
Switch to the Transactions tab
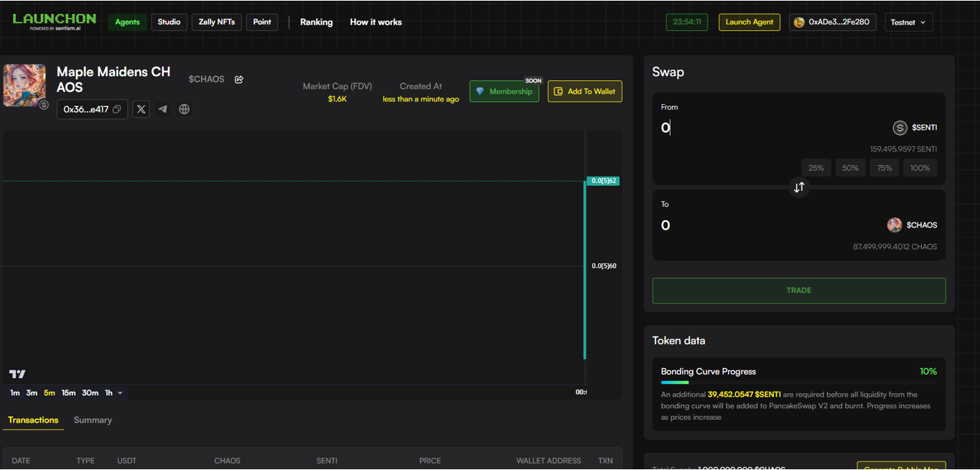click(x=33, y=420)
